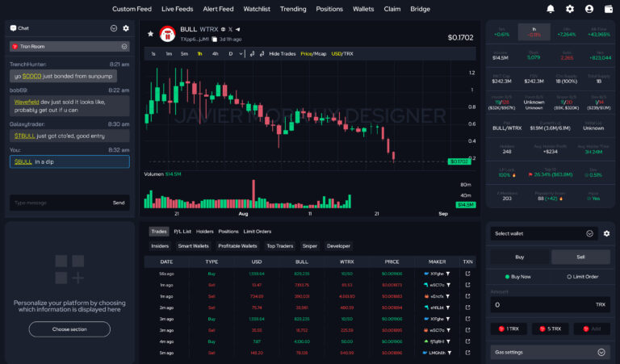Open the Watchlist page

click(257, 9)
